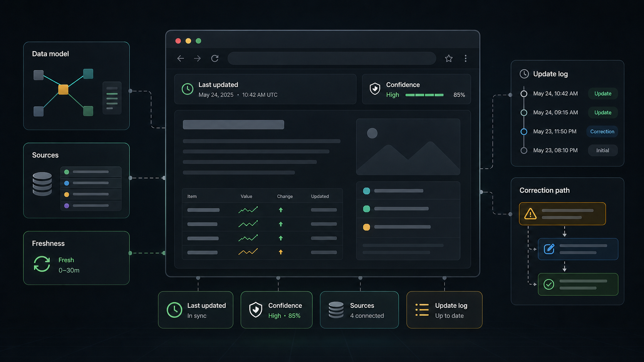This screenshot has height=362, width=644.
Task: Click the Correction path panel title
Action: coord(545,190)
